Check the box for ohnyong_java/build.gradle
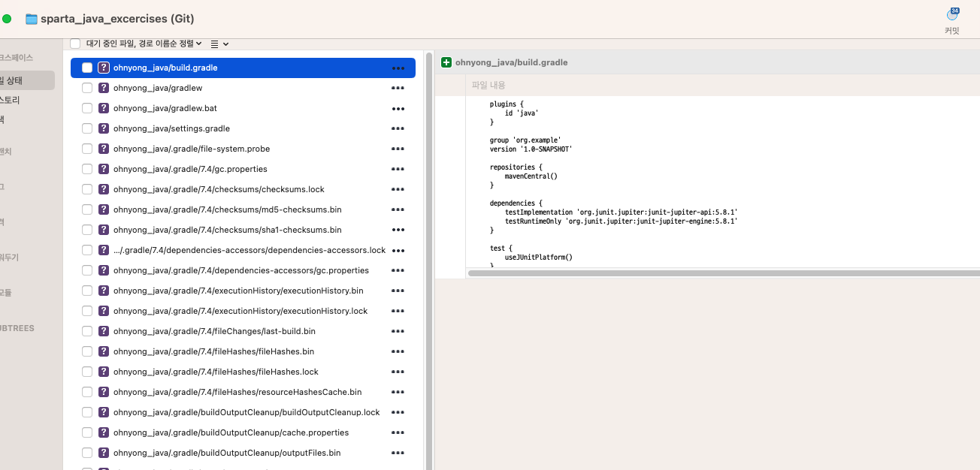980x470 pixels. (x=87, y=68)
